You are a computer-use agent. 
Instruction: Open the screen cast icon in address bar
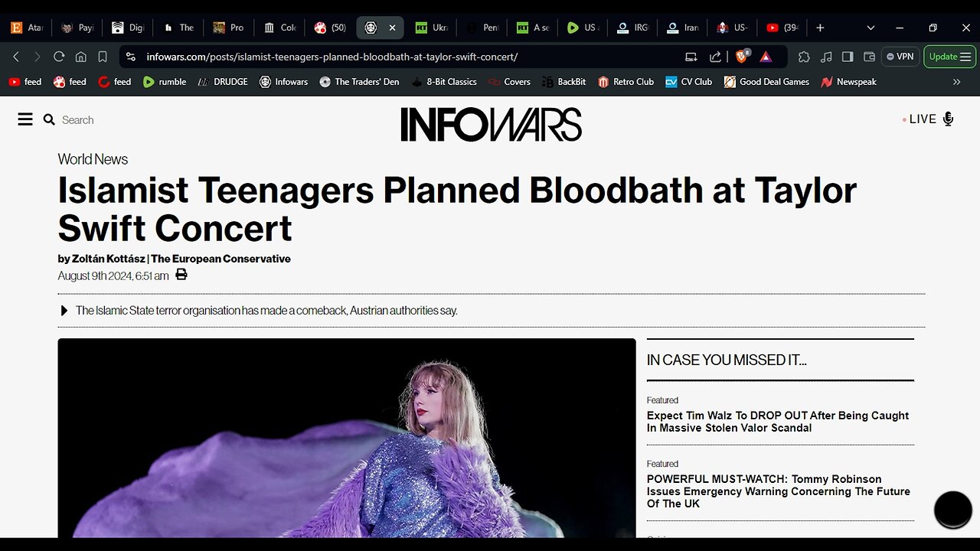(691, 57)
